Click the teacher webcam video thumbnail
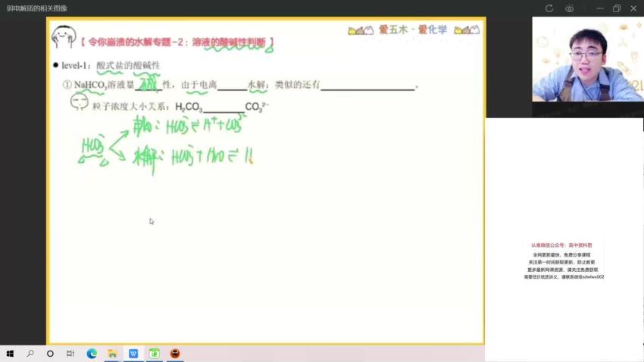The image size is (644, 362). point(588,59)
